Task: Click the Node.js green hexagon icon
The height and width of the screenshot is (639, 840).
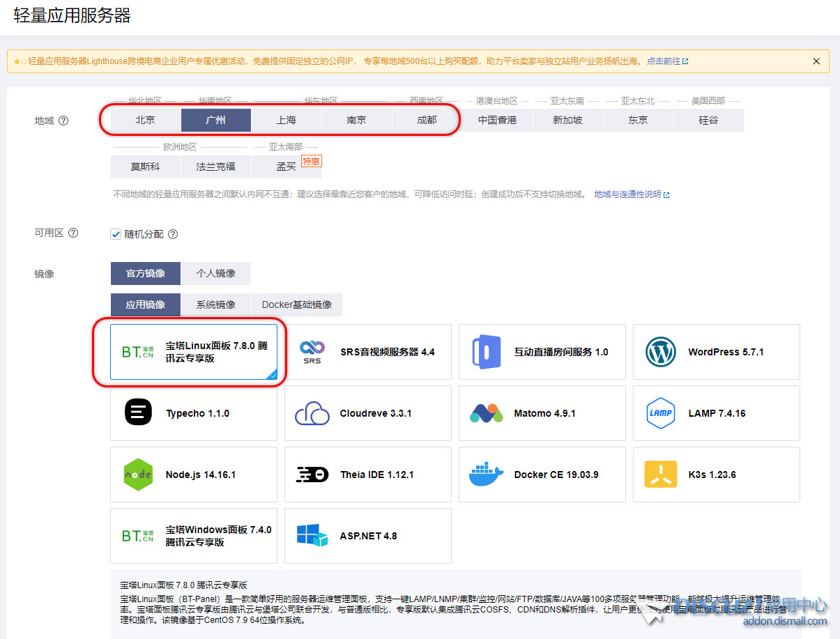Action: pos(138,475)
